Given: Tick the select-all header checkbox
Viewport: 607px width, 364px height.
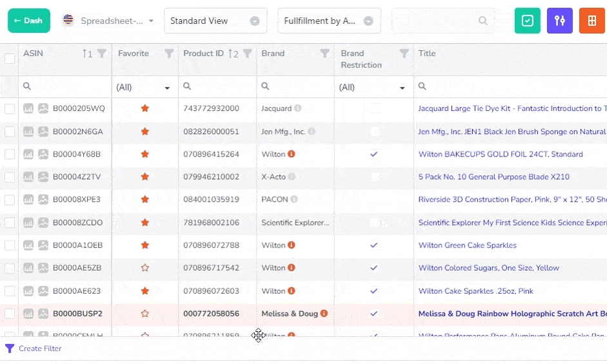Looking at the screenshot, I should 10,59.
